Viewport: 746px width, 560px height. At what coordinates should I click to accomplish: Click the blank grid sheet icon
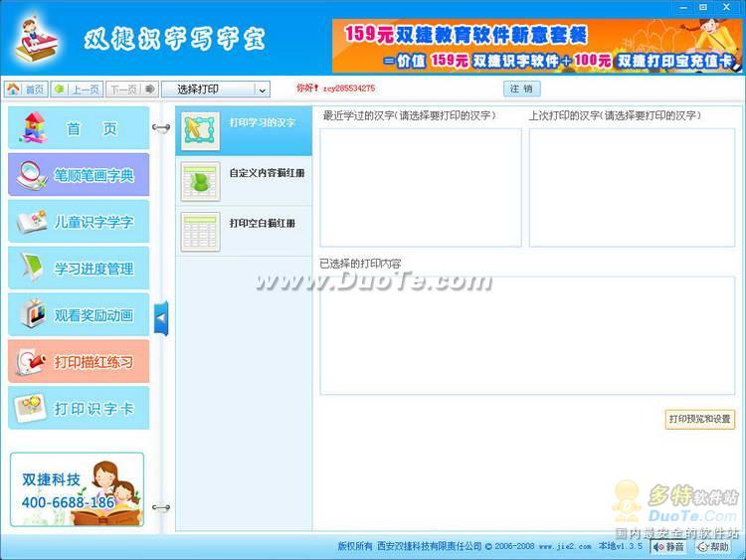point(200,232)
